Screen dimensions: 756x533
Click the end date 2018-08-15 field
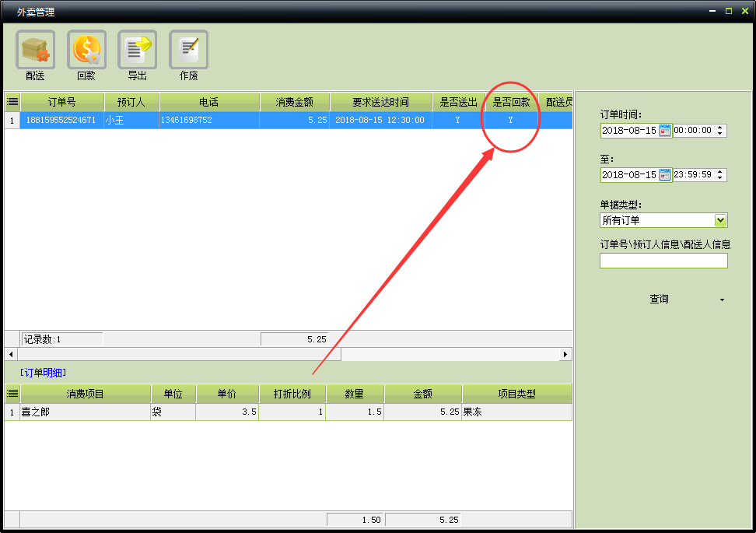click(x=629, y=174)
